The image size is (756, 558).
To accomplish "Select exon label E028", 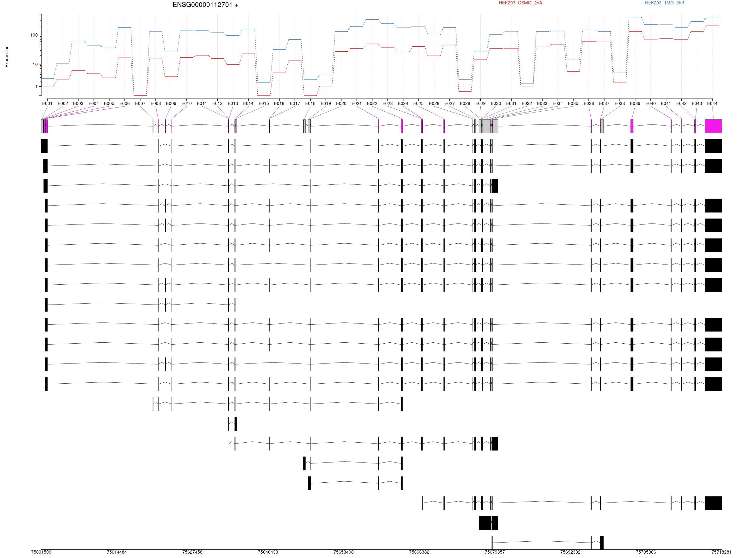I will 465,104.
